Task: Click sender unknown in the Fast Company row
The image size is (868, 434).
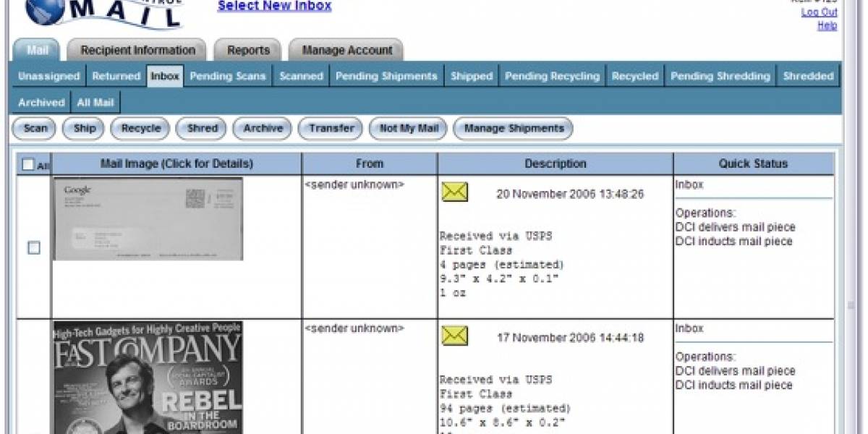Action: click(354, 328)
